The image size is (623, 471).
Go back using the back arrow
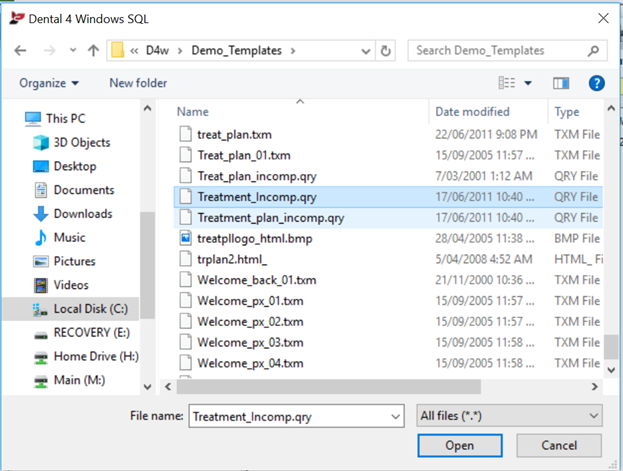[20, 50]
